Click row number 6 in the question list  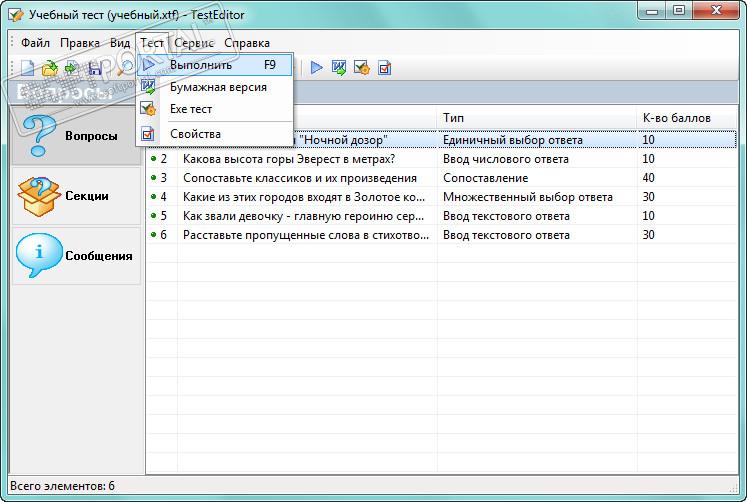tap(163, 235)
